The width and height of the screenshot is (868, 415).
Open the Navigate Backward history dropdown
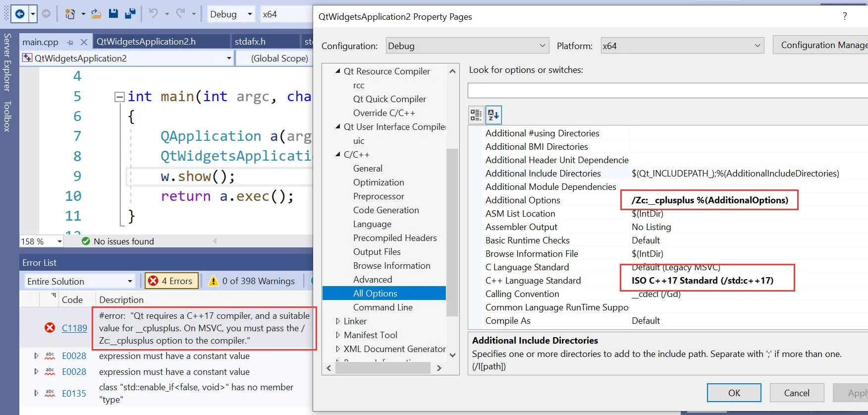pyautogui.click(x=33, y=14)
